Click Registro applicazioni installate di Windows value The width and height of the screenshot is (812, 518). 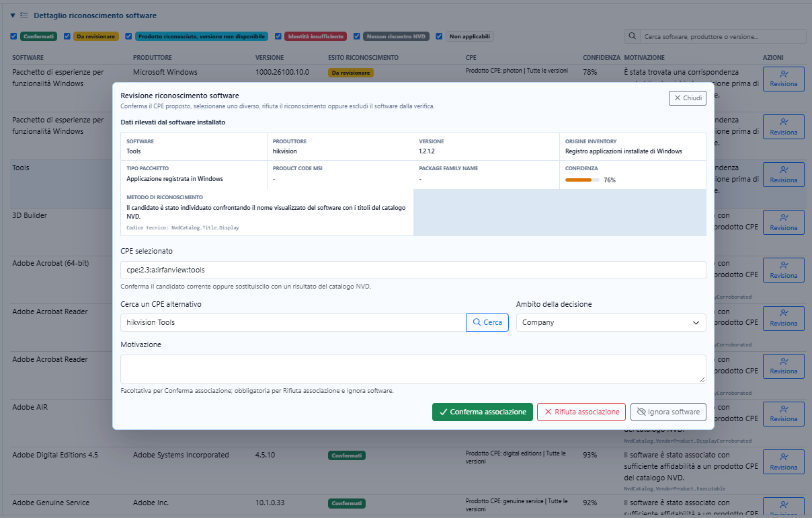(x=624, y=151)
